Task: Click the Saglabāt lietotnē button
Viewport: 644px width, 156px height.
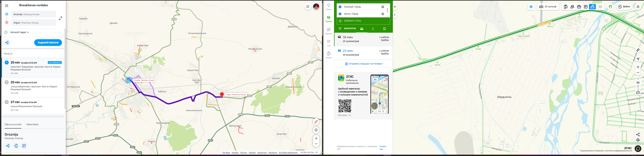Action: coord(48,43)
